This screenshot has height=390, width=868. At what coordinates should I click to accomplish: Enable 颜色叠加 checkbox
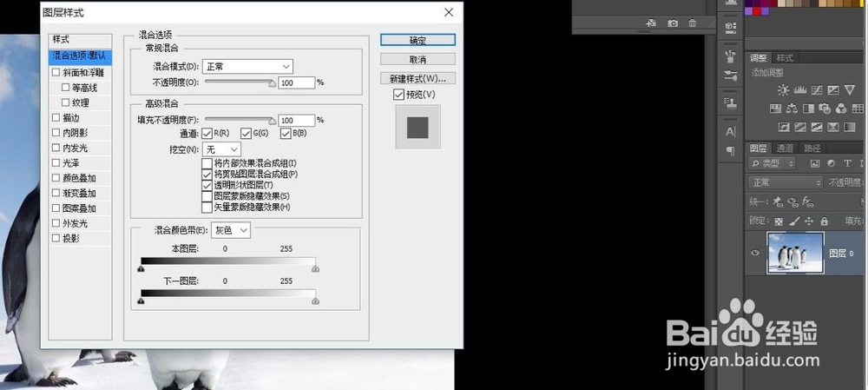point(56,178)
